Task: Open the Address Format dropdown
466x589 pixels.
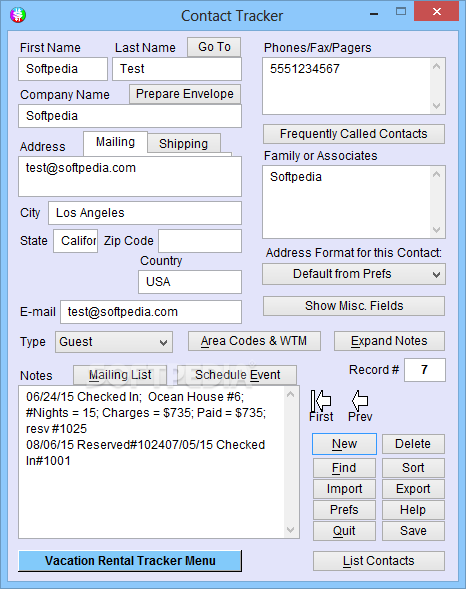Action: (354, 274)
